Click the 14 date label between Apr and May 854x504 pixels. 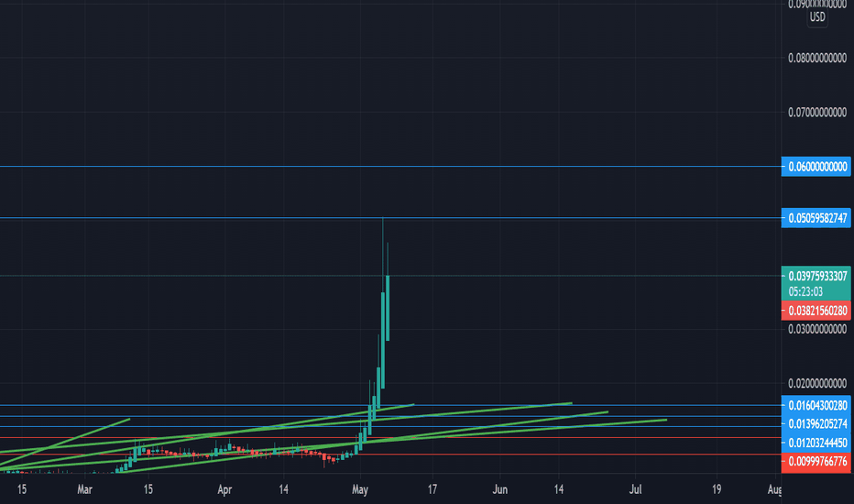point(283,489)
